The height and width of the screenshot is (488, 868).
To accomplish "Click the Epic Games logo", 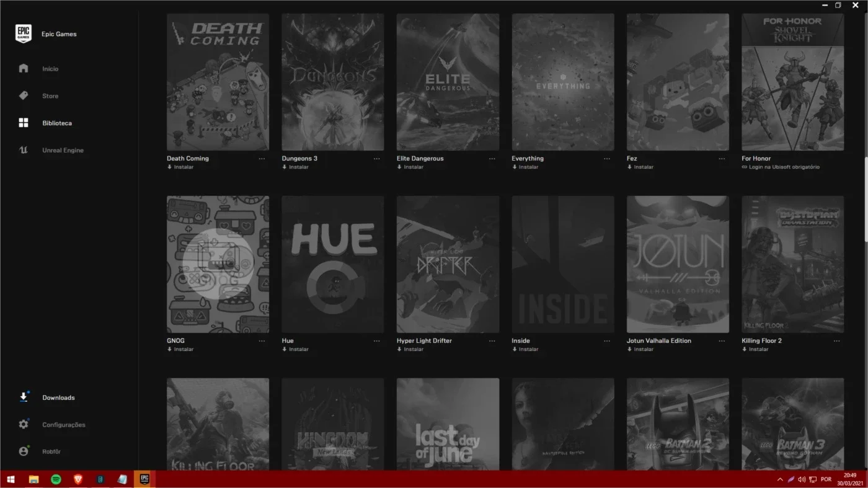I will (24, 33).
